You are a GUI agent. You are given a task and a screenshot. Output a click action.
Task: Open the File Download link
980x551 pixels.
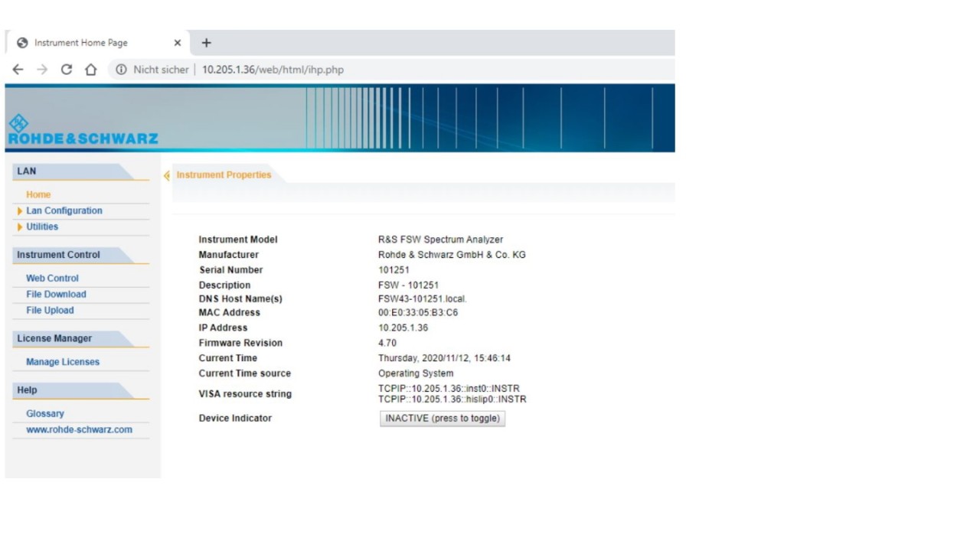pos(56,294)
